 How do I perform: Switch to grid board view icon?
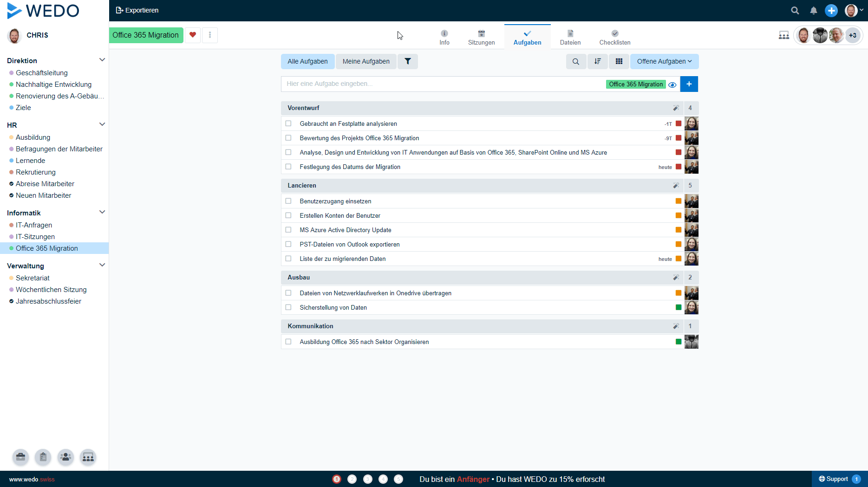619,61
